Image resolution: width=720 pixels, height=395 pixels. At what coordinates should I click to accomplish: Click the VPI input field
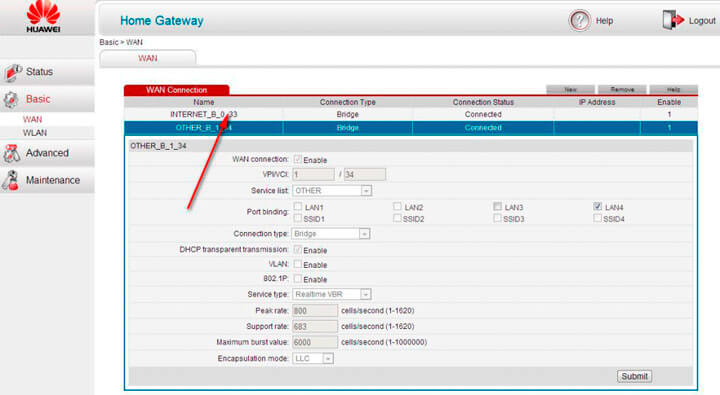(314, 175)
